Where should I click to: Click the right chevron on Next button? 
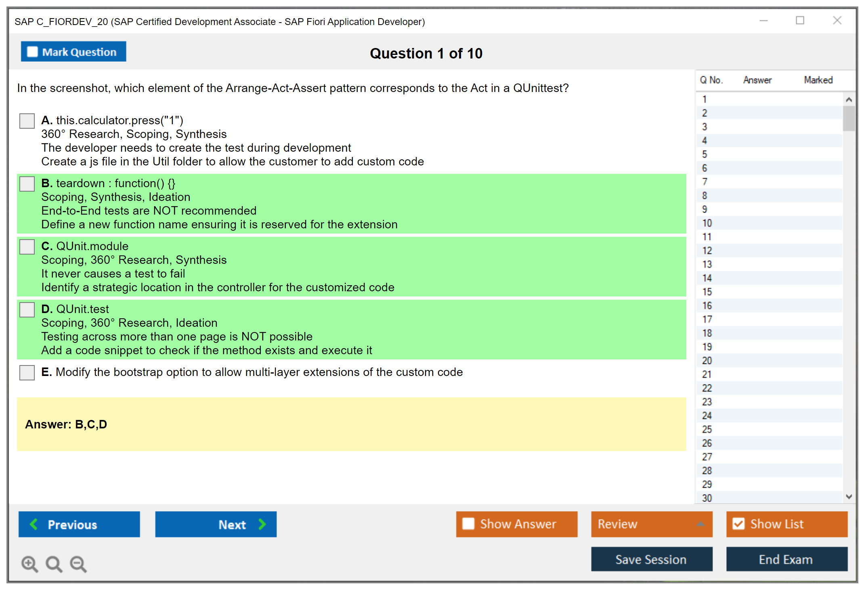pos(262,524)
